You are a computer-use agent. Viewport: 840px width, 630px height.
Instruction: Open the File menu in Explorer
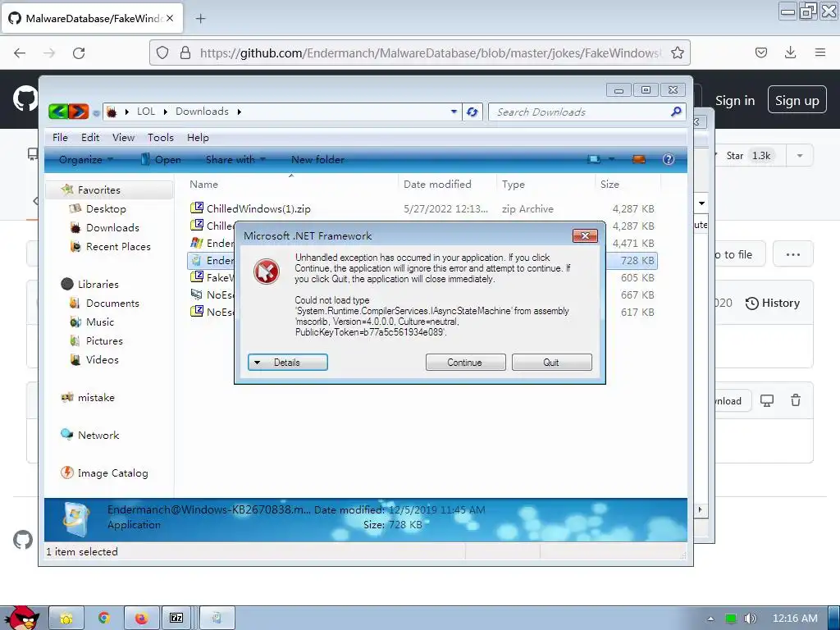tap(60, 138)
